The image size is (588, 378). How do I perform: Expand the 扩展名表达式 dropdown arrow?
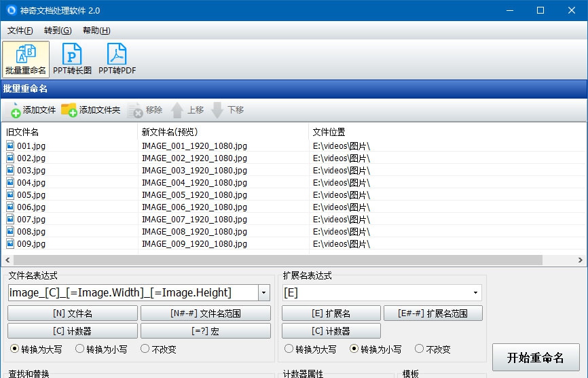pos(475,293)
